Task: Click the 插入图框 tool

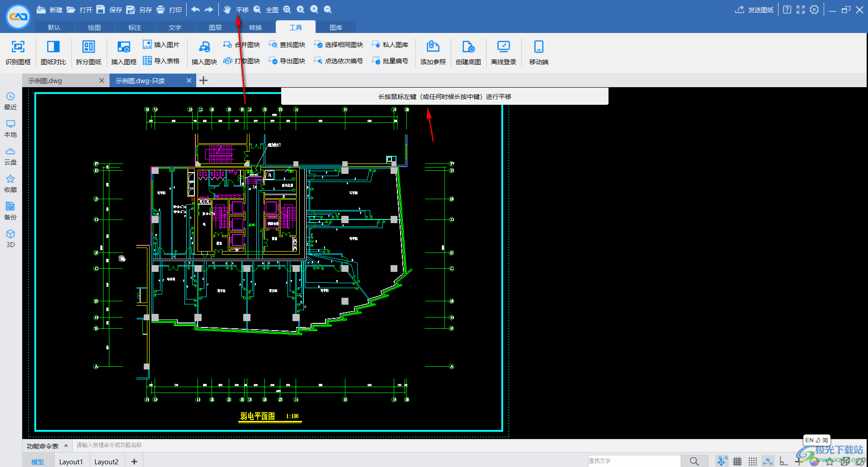Action: (124, 52)
